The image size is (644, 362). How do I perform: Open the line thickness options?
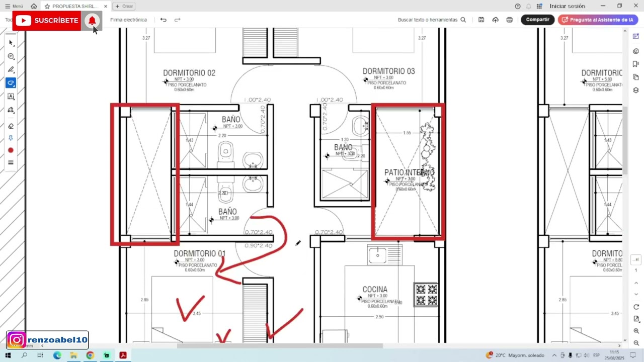click(11, 162)
